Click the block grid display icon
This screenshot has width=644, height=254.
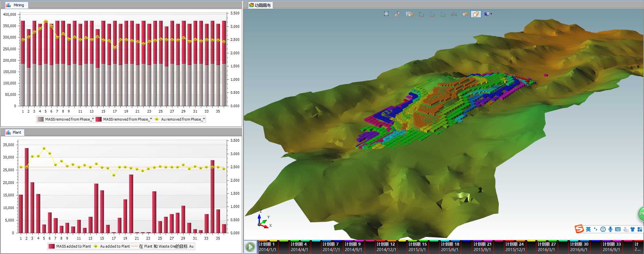(409, 14)
